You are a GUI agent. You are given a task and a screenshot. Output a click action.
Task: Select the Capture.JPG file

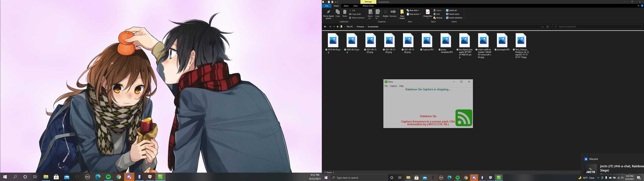click(427, 42)
